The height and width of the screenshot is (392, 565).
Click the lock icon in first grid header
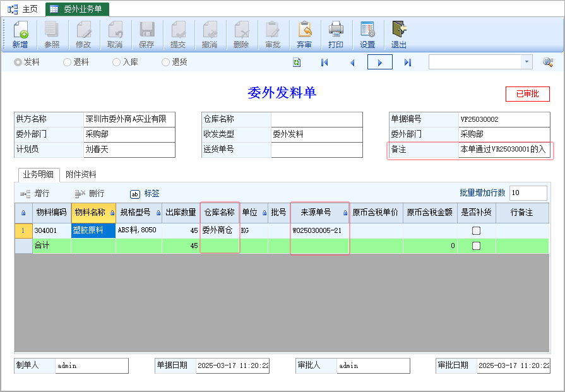point(23,213)
